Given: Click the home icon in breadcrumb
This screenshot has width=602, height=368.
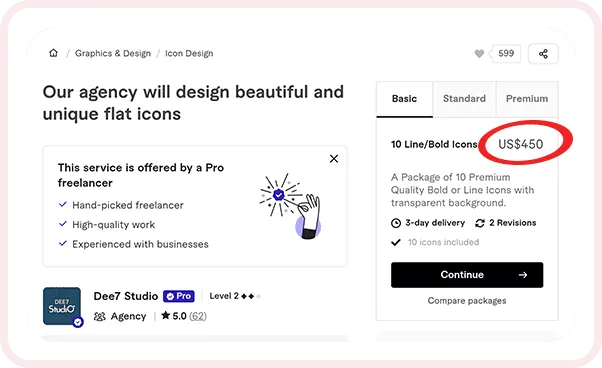Looking at the screenshot, I should click(53, 53).
